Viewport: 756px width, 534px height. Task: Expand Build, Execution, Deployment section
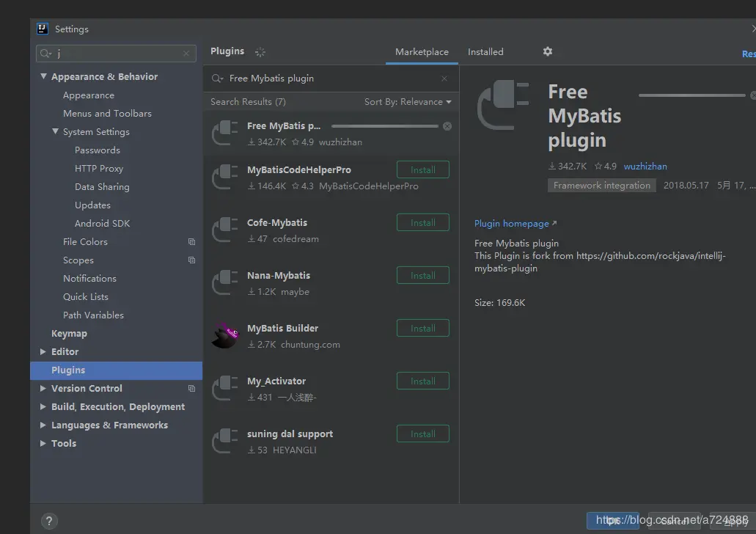pos(43,406)
